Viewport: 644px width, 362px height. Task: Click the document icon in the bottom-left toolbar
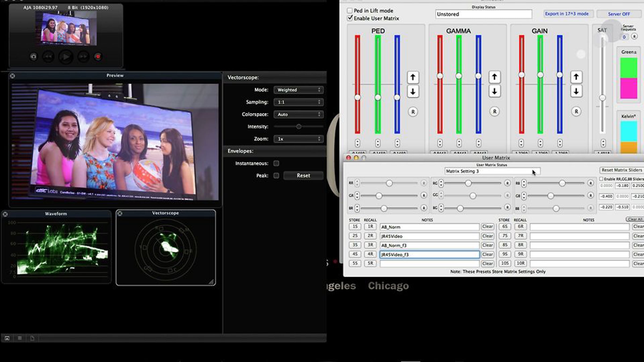[x=32, y=338]
